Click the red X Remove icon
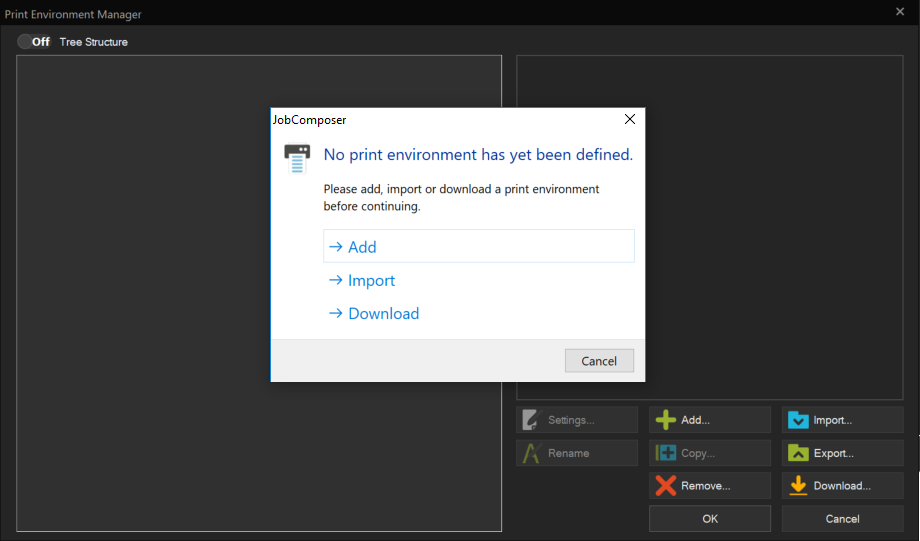The height and width of the screenshot is (541, 920). point(665,485)
